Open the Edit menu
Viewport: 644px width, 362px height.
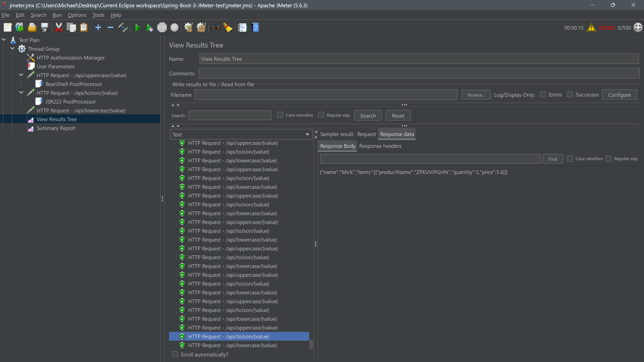[20, 15]
